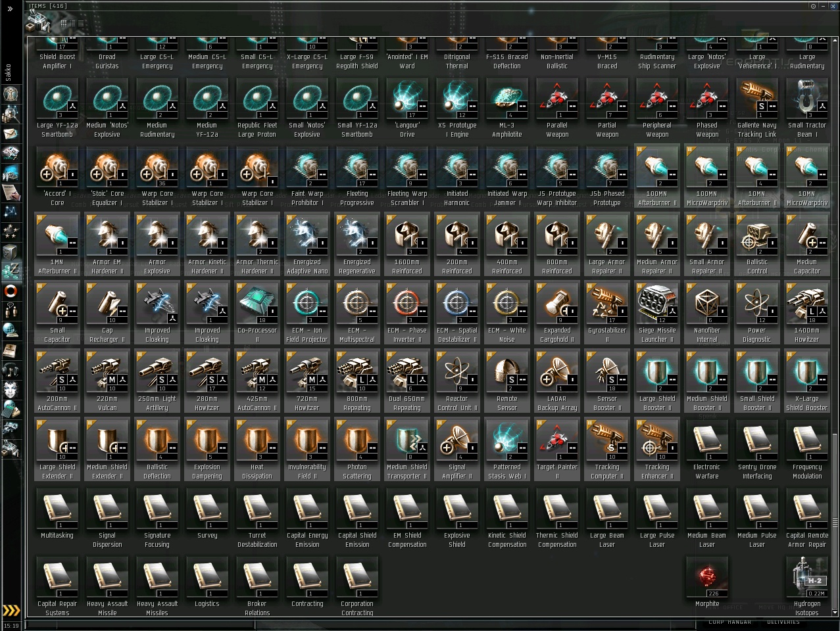This screenshot has width=840, height=631.
Task: Open the Wallet icon in the sidebar
Action: coord(11,271)
